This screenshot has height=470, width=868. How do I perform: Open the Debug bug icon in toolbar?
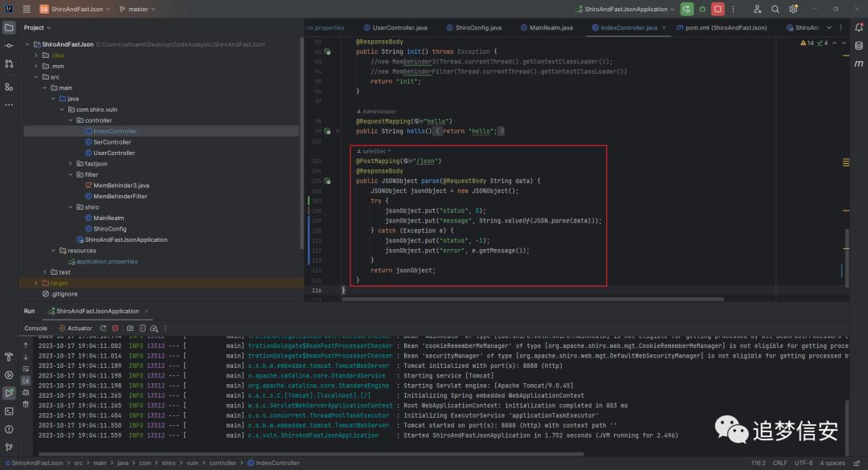(x=702, y=9)
